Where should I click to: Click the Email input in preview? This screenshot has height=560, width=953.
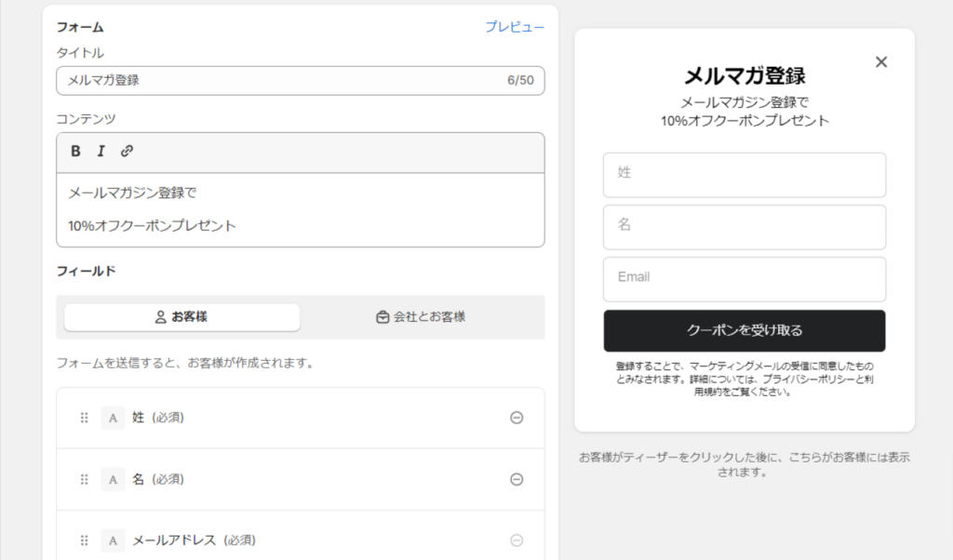tap(745, 279)
